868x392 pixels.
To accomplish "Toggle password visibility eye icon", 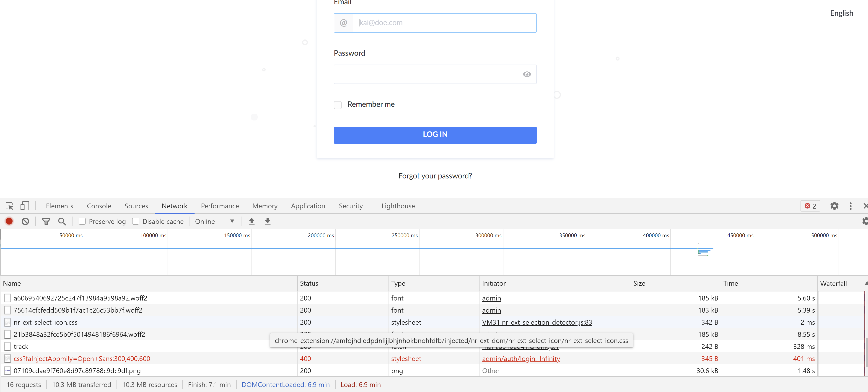I will [x=527, y=74].
